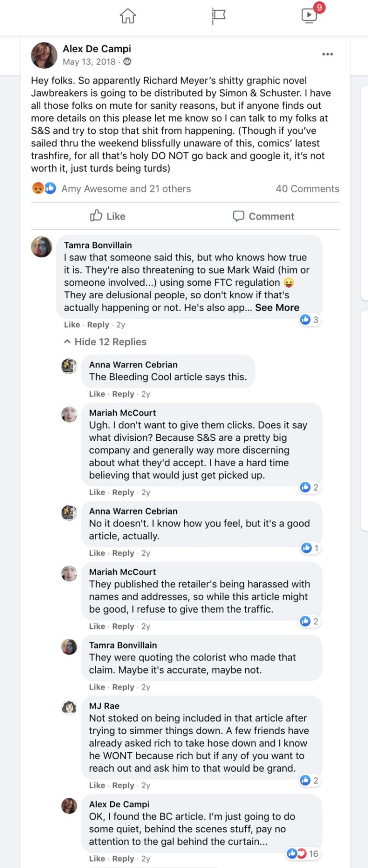Open Alex De Campi's profile picture
The width and height of the screenshot is (368, 868).
[x=44, y=55]
